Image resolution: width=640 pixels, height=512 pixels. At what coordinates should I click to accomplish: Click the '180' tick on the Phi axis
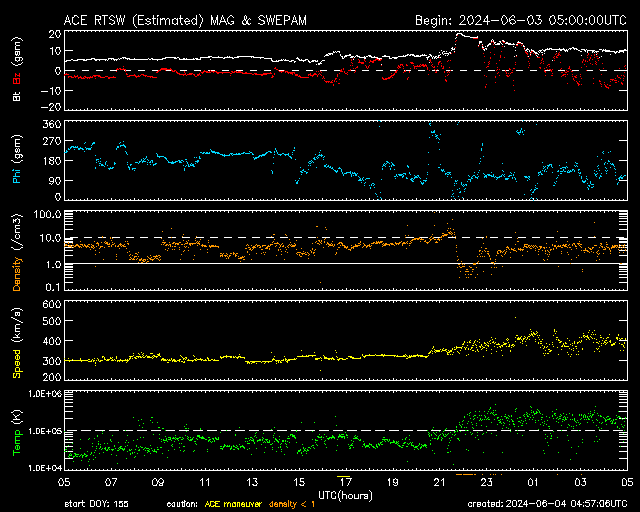click(52, 160)
